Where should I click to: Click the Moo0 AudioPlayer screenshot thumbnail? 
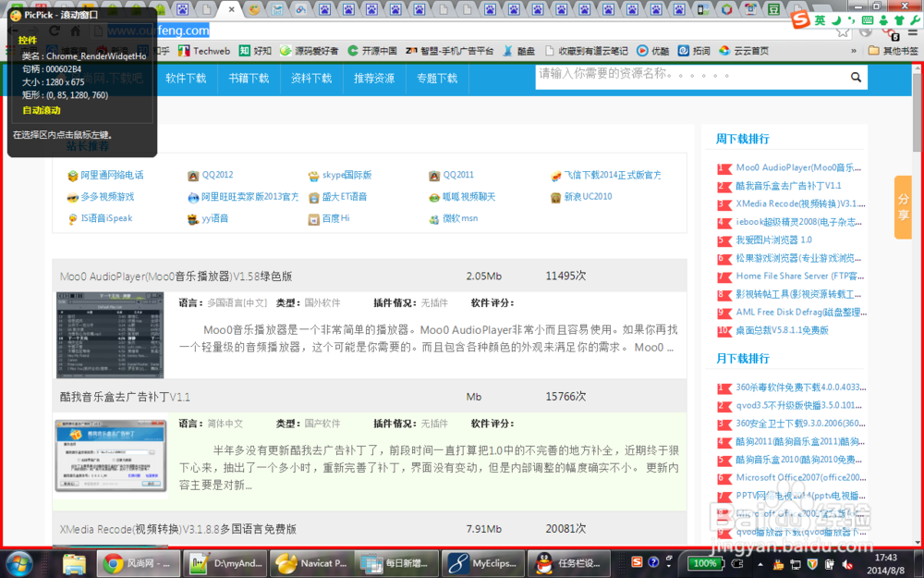110,335
